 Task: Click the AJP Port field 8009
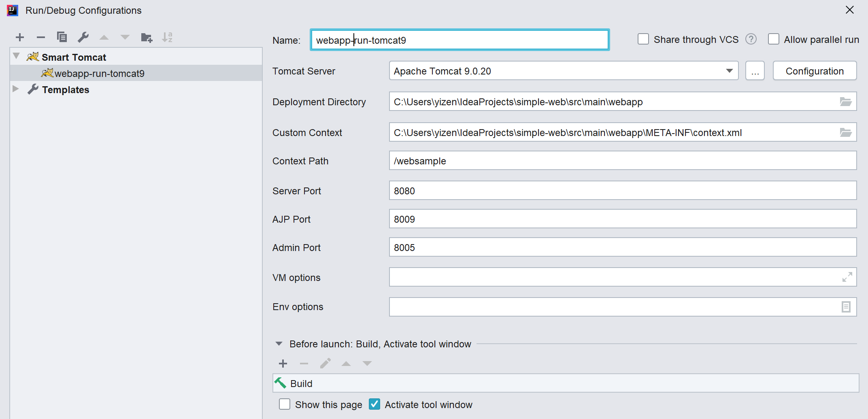[x=623, y=219]
